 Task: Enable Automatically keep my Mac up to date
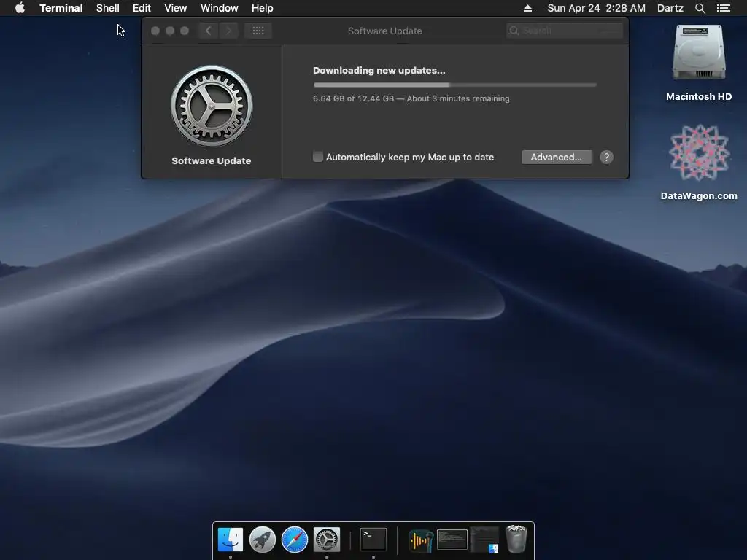318,157
